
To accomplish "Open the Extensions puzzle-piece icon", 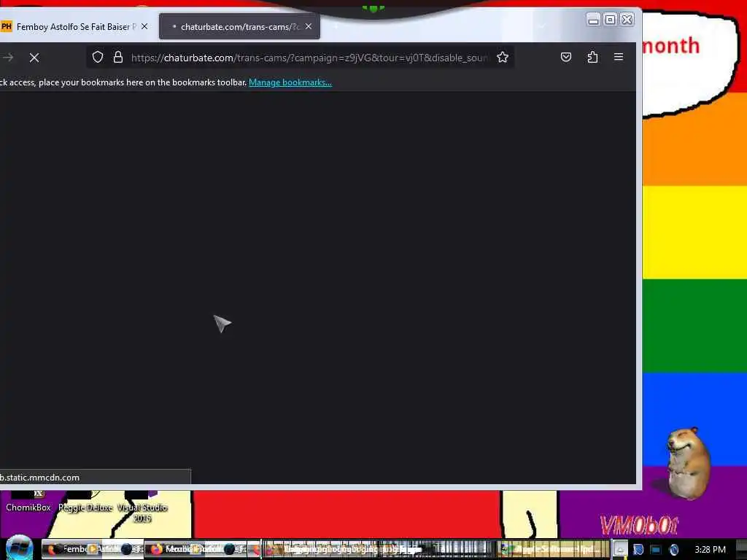I will (x=592, y=57).
